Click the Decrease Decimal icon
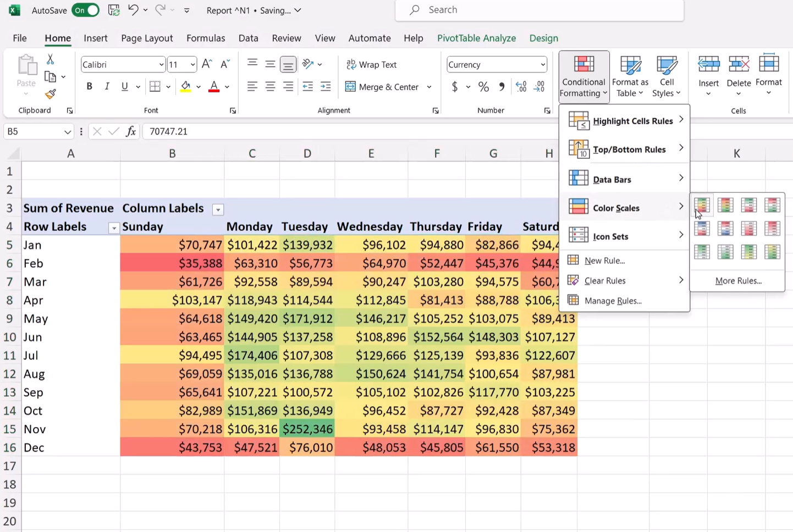 click(539, 87)
